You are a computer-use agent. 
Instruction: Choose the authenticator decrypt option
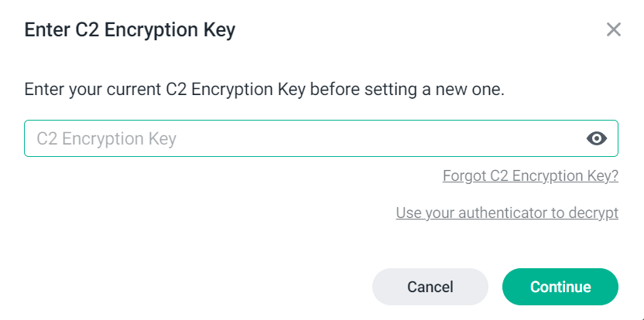tap(507, 213)
